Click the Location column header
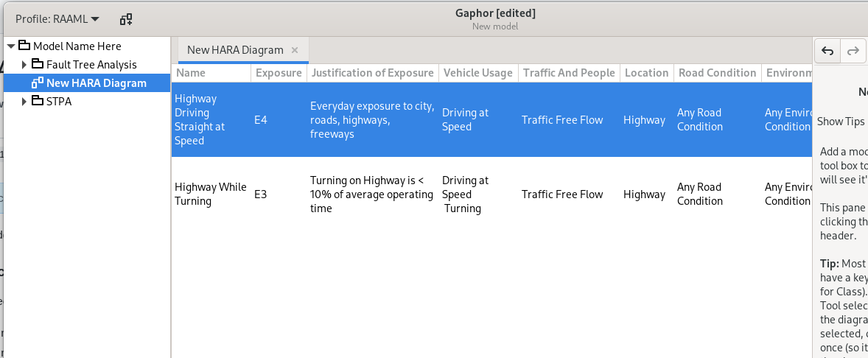This screenshot has width=868, height=358. click(646, 73)
